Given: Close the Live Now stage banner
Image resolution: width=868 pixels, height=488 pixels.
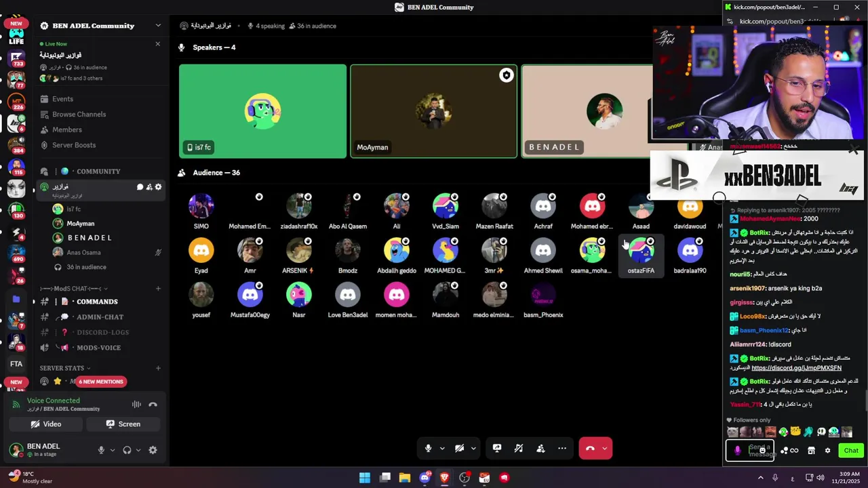Looking at the screenshot, I should pos(158,44).
